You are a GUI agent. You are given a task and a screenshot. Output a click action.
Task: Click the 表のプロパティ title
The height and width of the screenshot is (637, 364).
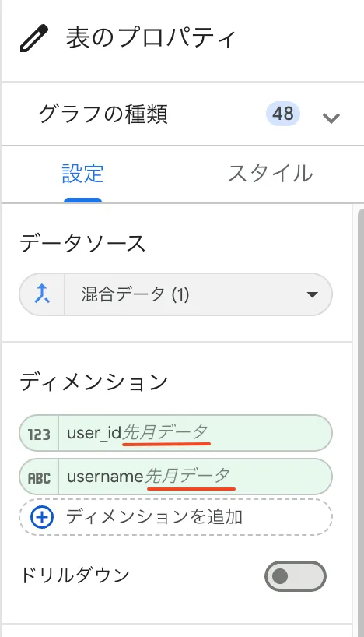tap(151, 38)
